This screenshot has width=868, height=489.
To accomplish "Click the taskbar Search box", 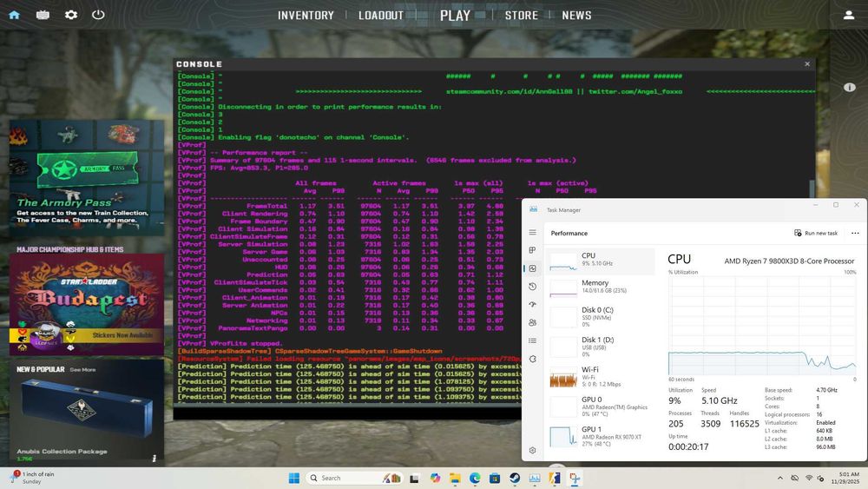I will click(x=354, y=478).
